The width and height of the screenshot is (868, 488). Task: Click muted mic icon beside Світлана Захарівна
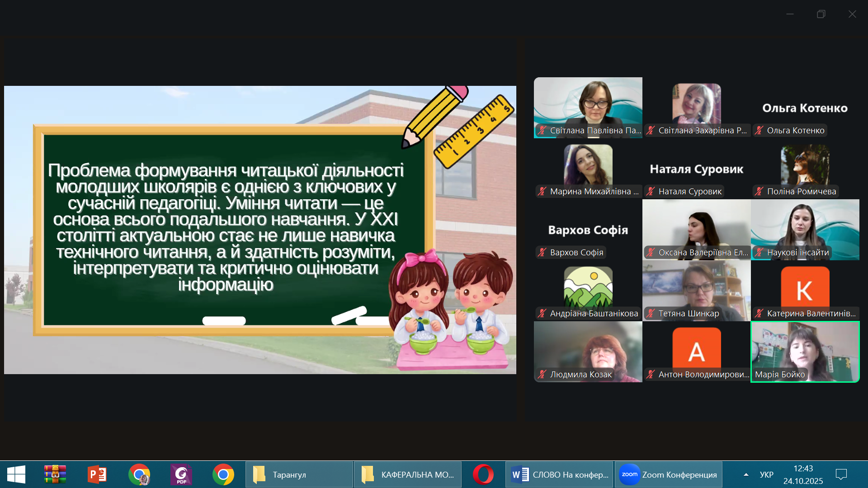[x=651, y=131]
